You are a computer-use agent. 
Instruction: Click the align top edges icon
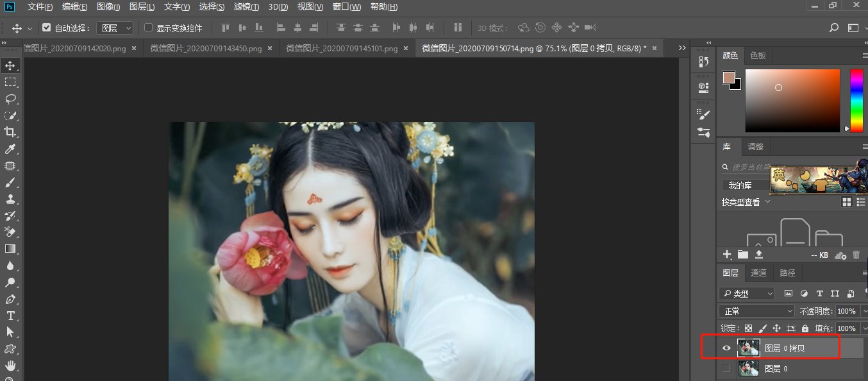225,28
